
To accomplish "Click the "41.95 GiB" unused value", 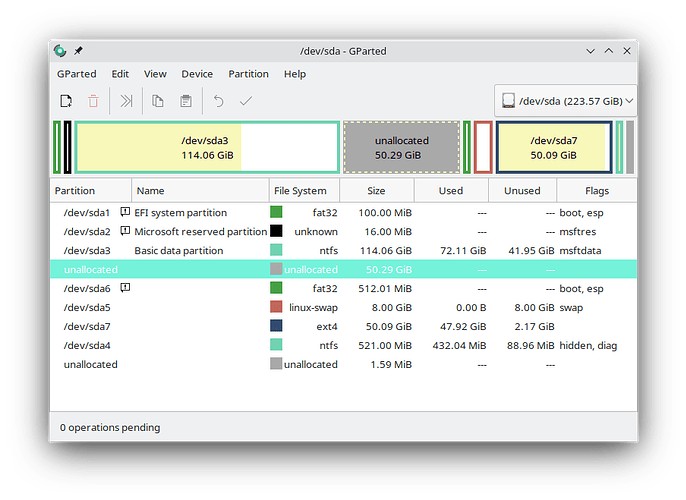I will 532,251.
